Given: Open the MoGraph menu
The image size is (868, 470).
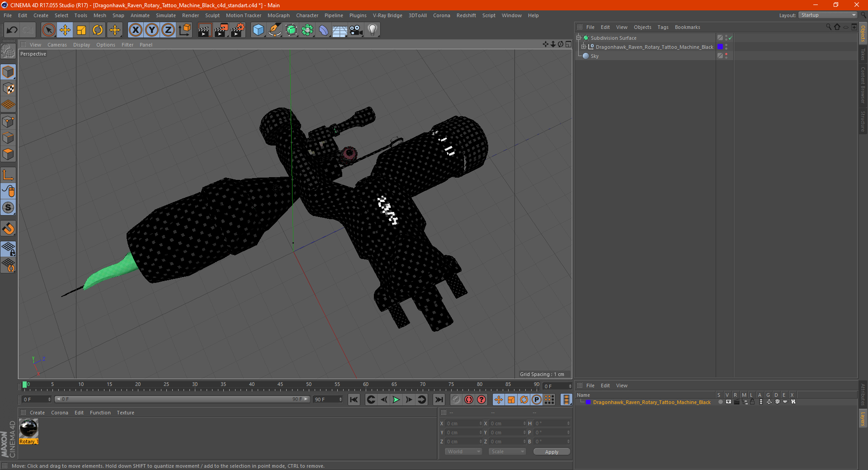Looking at the screenshot, I should tap(278, 15).
